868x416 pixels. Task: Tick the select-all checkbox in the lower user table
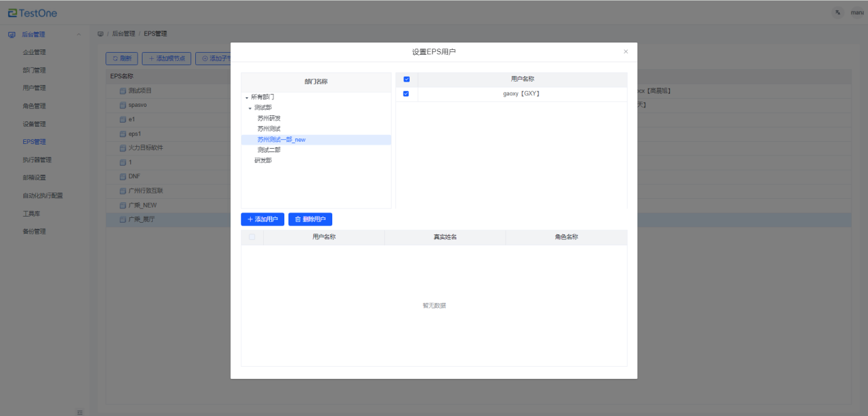(252, 237)
